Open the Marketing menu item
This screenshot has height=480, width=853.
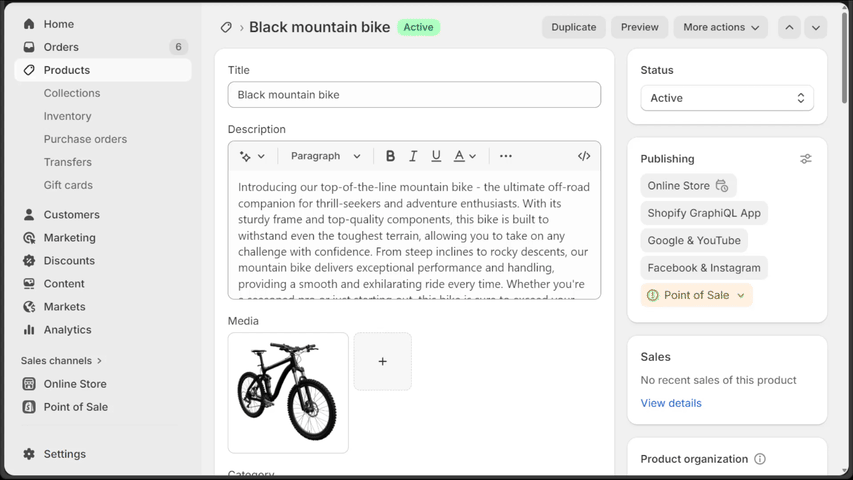point(70,238)
